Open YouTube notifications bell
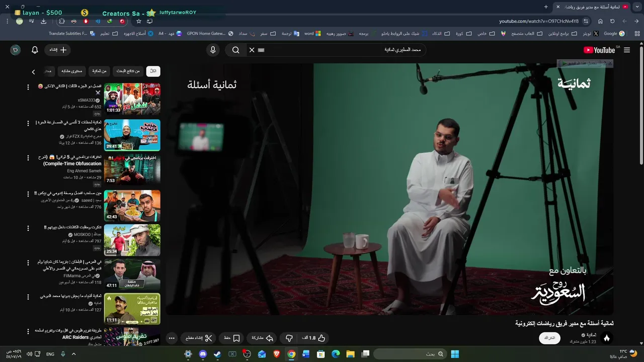 (35, 50)
